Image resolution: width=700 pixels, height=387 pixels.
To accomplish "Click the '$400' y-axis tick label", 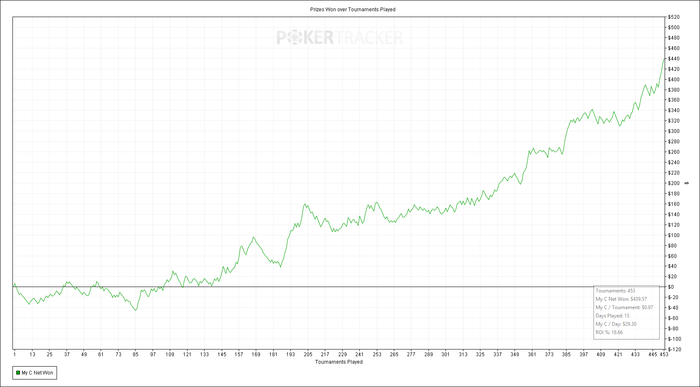I will 673,79.
